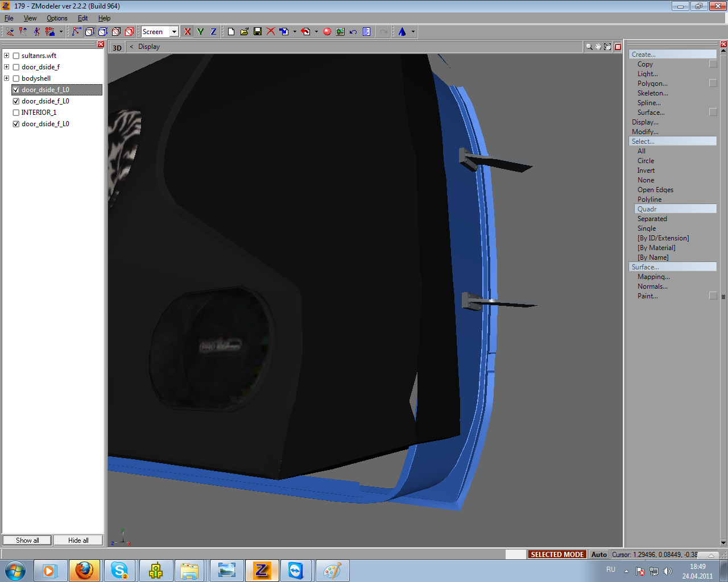Click the Open folder icon in toolbar
728x582 pixels.
click(x=245, y=32)
